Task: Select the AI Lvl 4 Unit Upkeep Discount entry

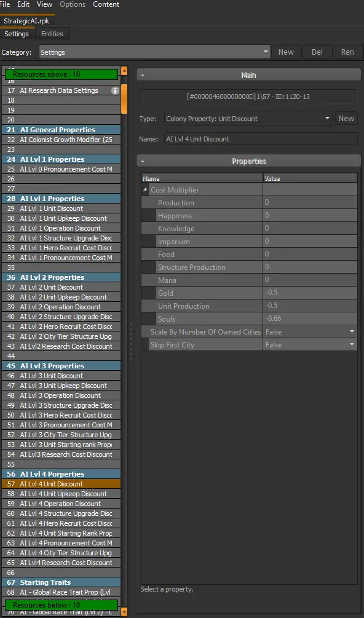Action: coord(61,494)
